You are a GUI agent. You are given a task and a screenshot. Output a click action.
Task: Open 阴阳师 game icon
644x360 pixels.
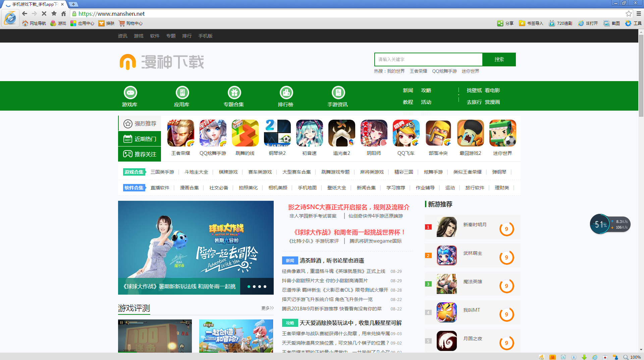(x=374, y=133)
